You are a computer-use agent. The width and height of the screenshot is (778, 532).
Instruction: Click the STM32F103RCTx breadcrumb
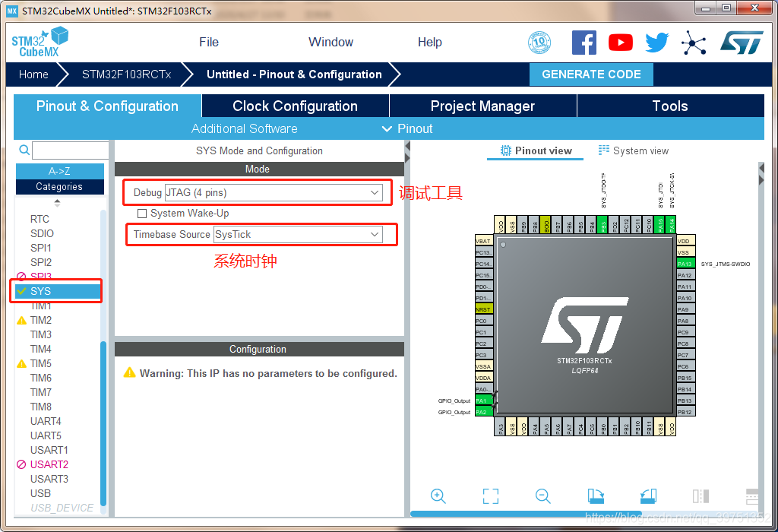pos(127,74)
